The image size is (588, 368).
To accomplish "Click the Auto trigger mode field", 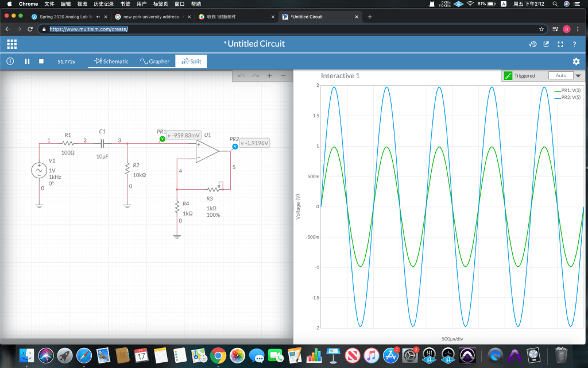I will pyautogui.click(x=560, y=76).
